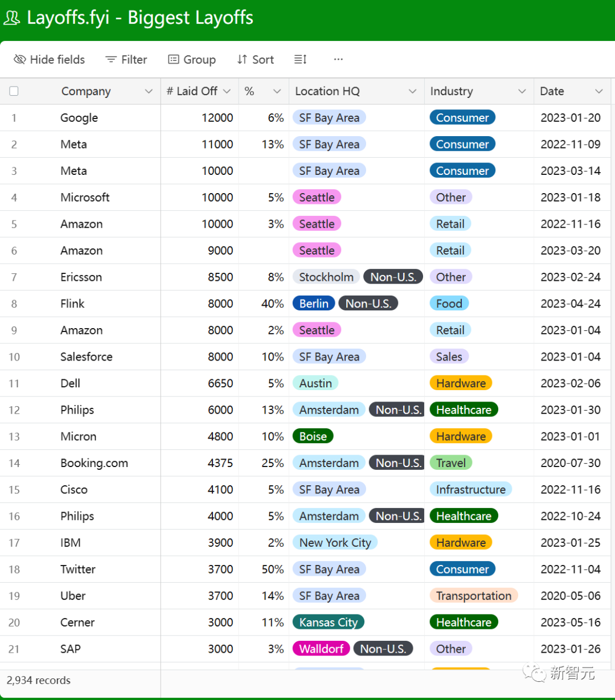The height and width of the screenshot is (700, 615).
Task: Click the Group list icon
Action: (174, 59)
